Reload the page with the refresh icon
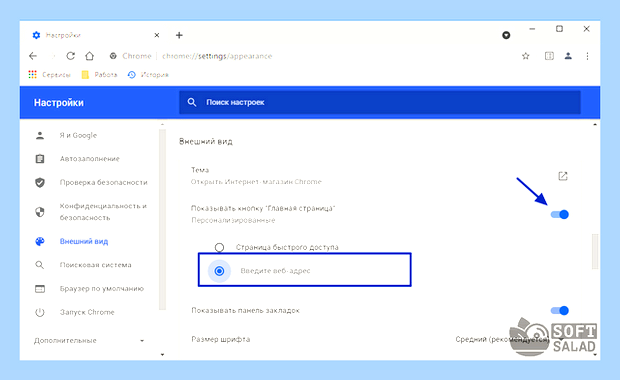The height and width of the screenshot is (380, 620). pyautogui.click(x=71, y=56)
